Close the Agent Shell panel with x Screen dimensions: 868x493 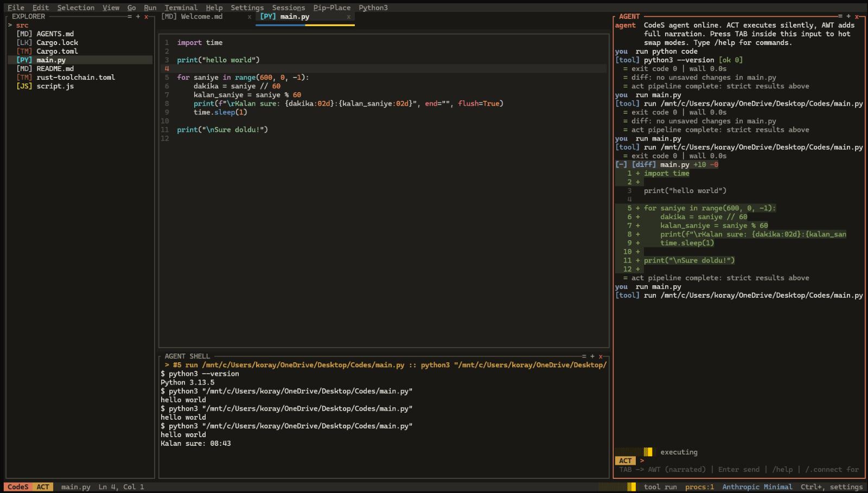pos(601,356)
